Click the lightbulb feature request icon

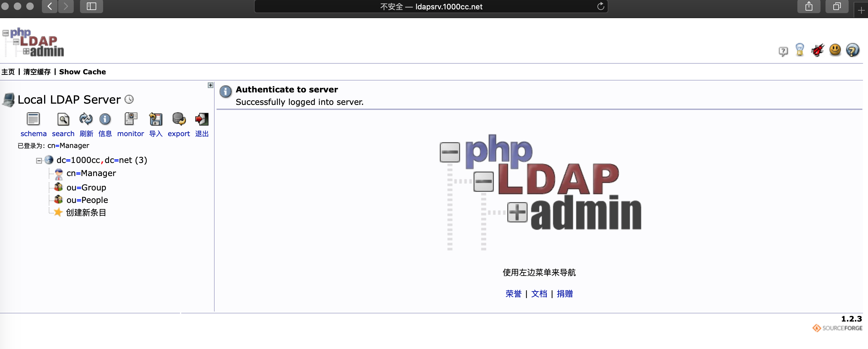(800, 50)
